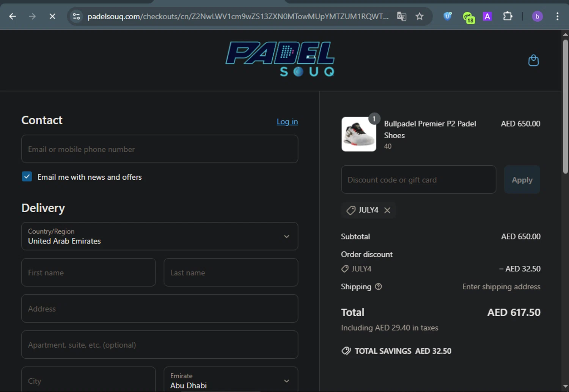
Task: Focus the City field
Action: [x=88, y=380]
